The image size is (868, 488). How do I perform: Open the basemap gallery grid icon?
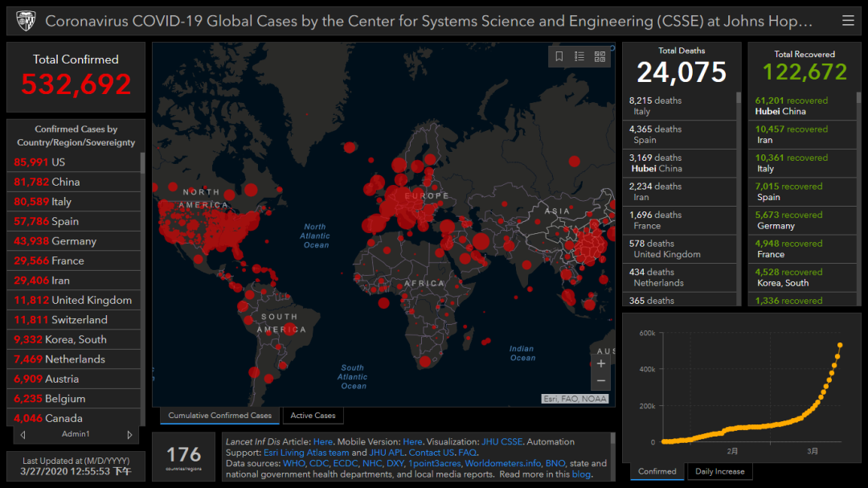600,56
